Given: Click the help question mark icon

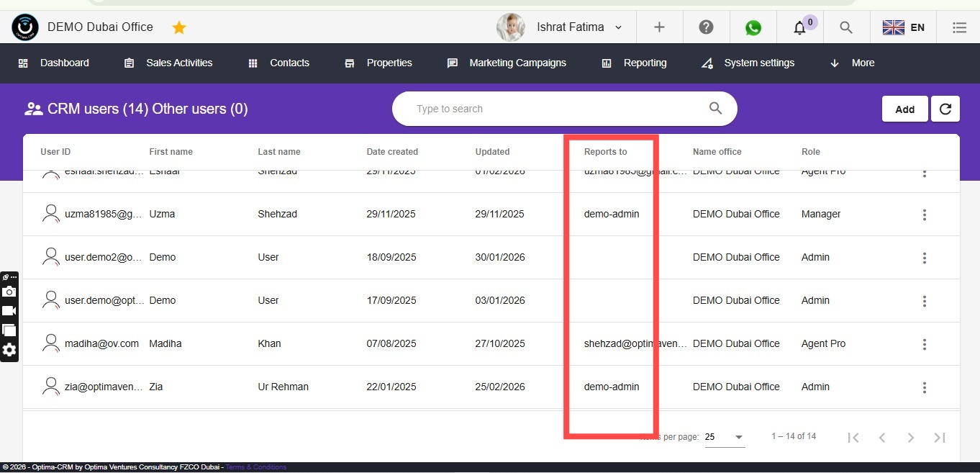Looking at the screenshot, I should point(706,27).
